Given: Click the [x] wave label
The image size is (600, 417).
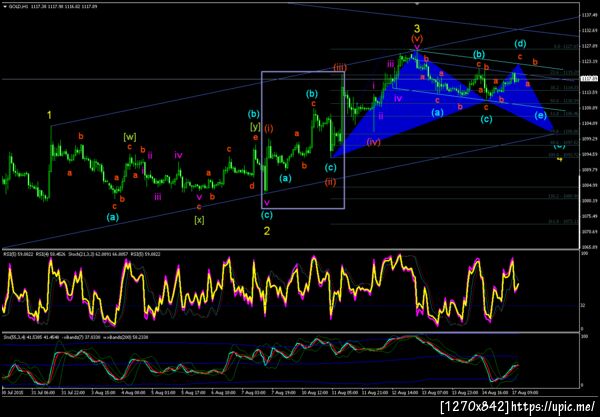Looking at the screenshot, I should pyautogui.click(x=199, y=220).
